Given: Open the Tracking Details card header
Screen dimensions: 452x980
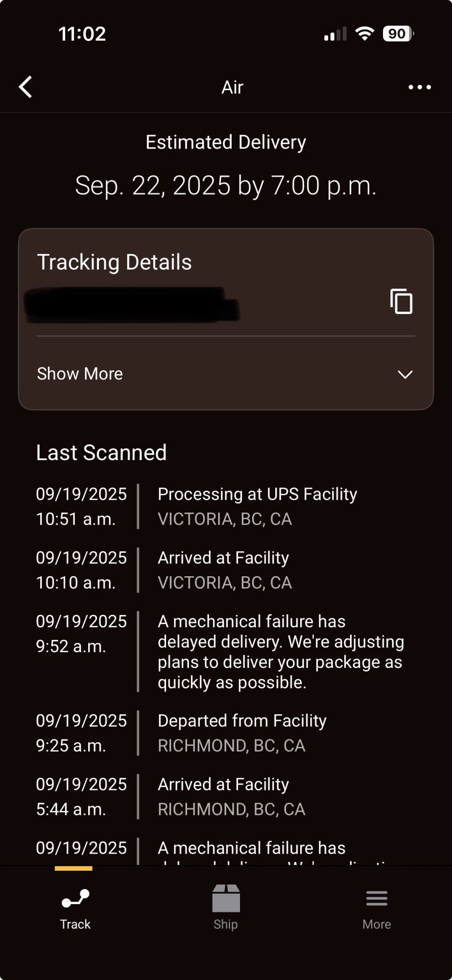Looking at the screenshot, I should [x=114, y=262].
